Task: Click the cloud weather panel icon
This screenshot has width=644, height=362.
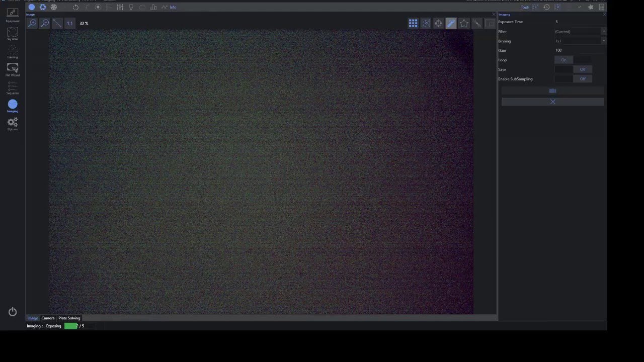Action: pos(142,7)
